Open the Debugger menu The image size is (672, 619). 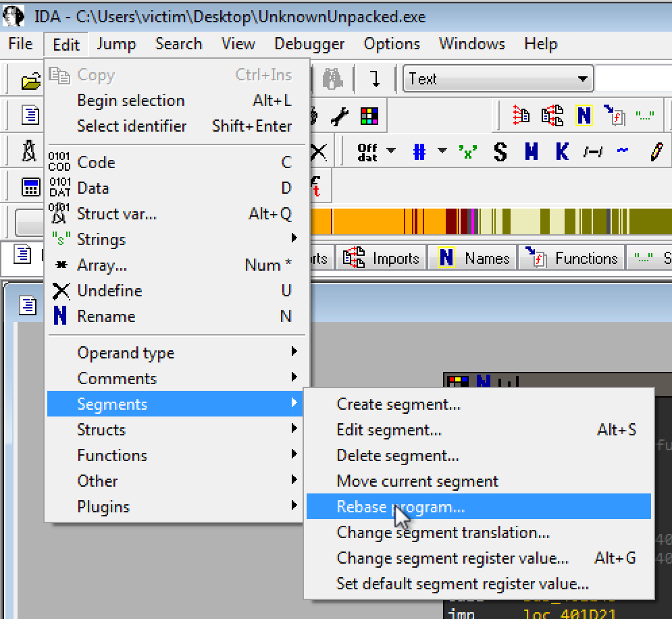pyautogui.click(x=309, y=44)
